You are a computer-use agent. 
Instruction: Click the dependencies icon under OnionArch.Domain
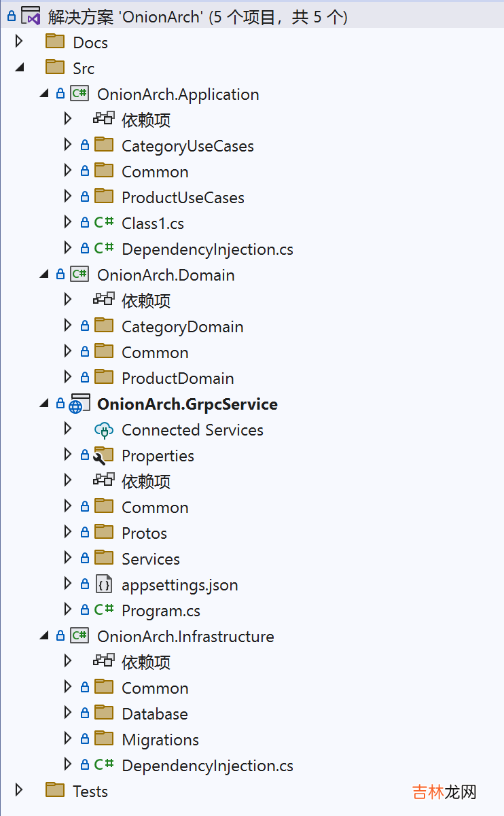click(103, 300)
